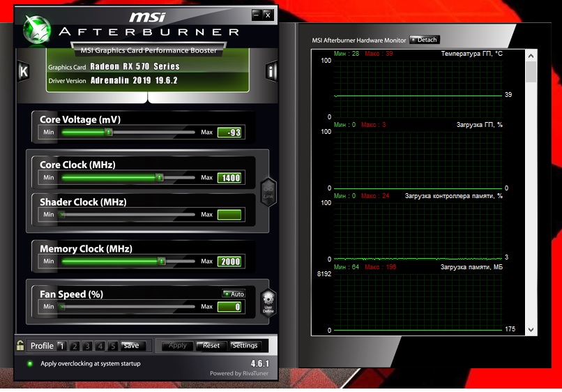
Task: Click the Загрузка ГП graph
Action: [418, 160]
